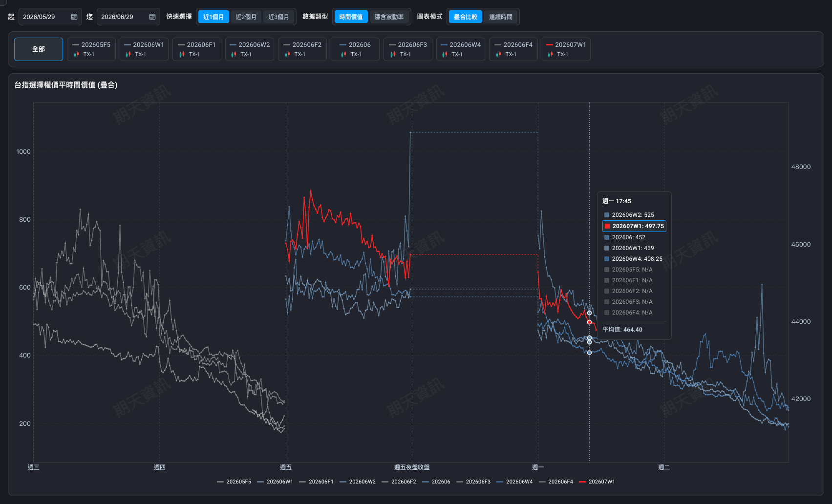
Task: Click candlestick icon on 202607W1 card
Action: (550, 54)
